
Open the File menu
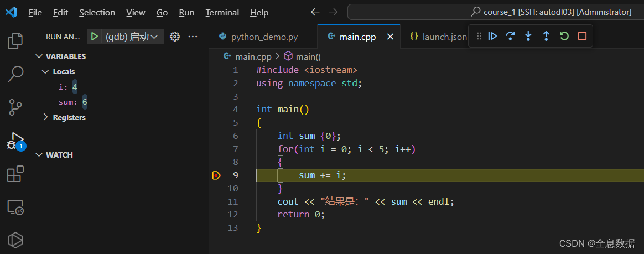(x=35, y=13)
